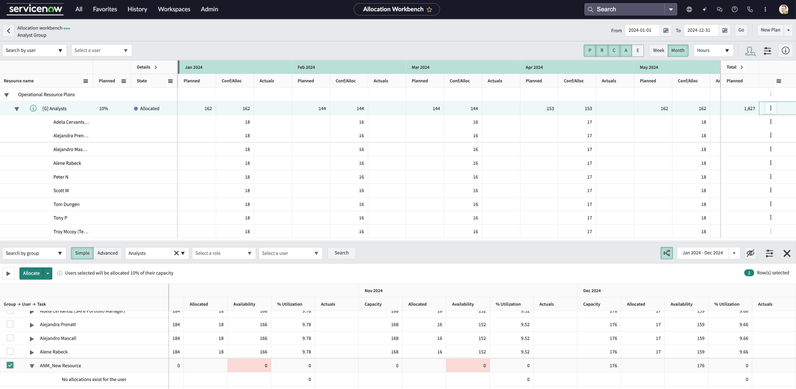Open the From date calendar picker
The height and width of the screenshot is (389, 796).
point(666,30)
